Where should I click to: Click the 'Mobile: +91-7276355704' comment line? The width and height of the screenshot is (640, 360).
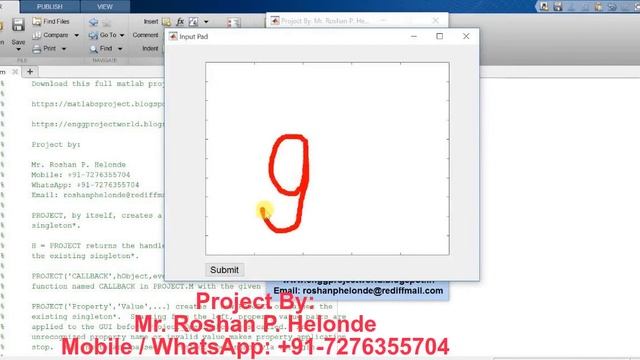81,175
